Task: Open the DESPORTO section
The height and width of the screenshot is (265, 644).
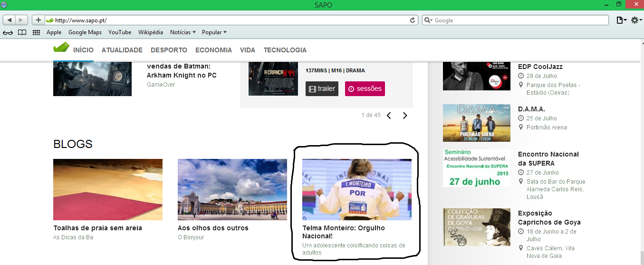Action: [x=169, y=50]
